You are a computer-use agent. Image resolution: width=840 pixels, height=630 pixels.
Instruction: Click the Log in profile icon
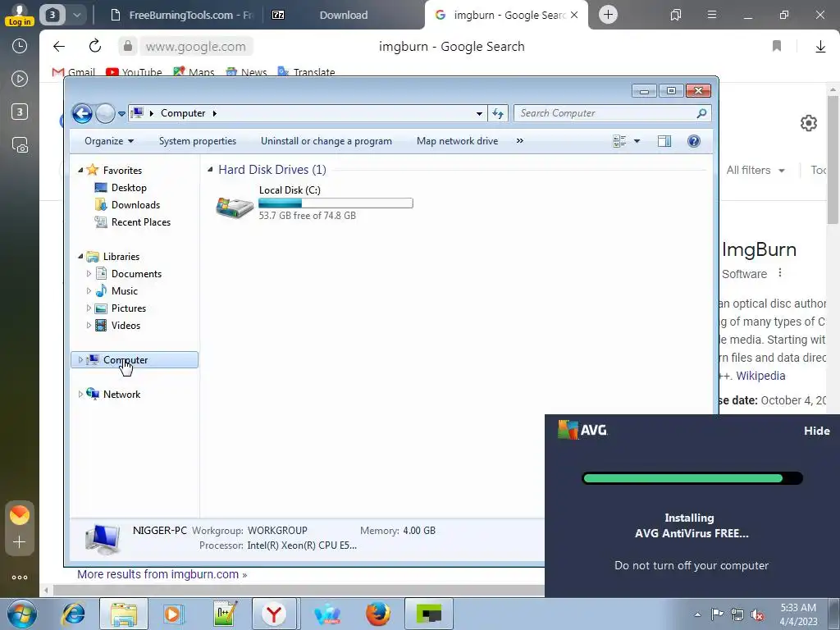click(x=20, y=15)
